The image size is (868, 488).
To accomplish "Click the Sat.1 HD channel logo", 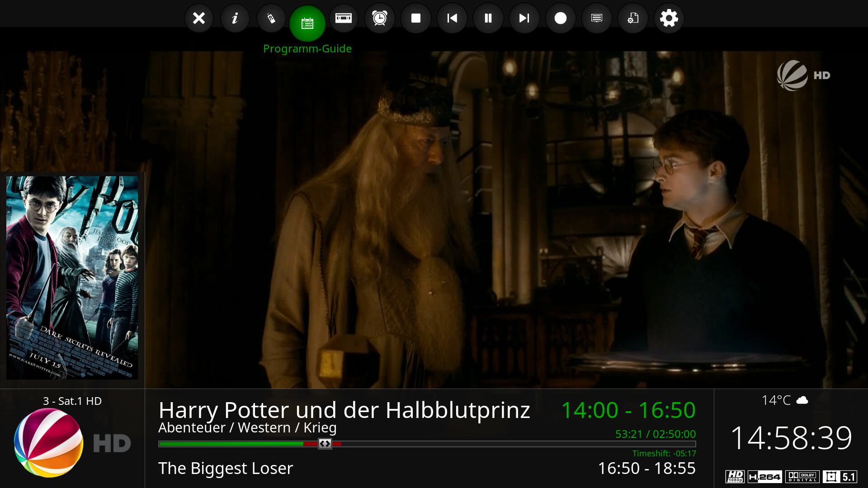I will point(72,443).
